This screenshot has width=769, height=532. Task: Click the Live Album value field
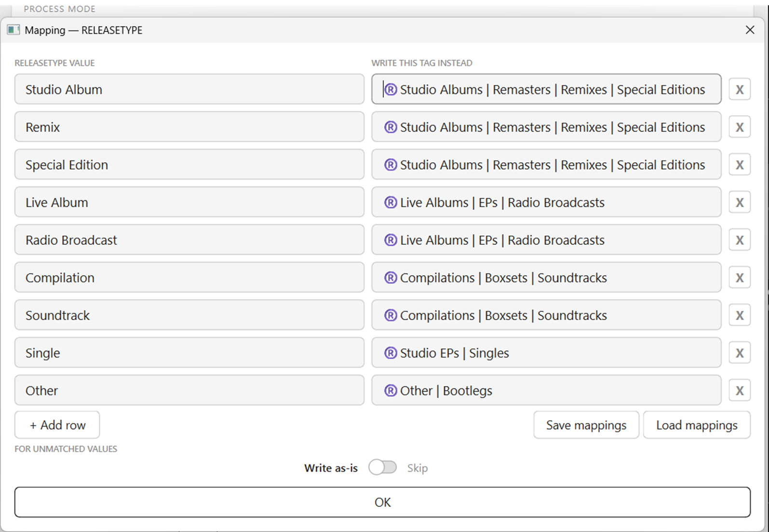click(x=189, y=202)
